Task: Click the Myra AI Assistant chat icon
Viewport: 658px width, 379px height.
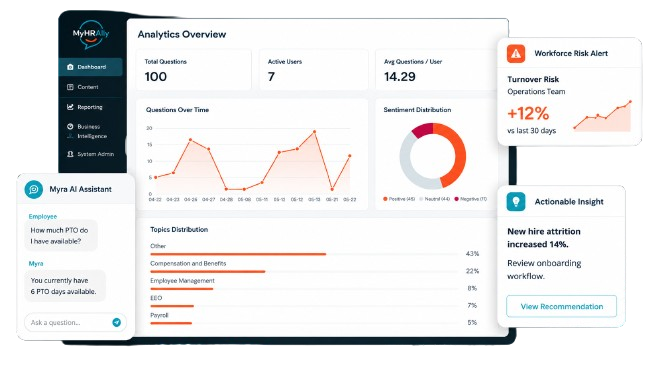Action: tap(34, 189)
